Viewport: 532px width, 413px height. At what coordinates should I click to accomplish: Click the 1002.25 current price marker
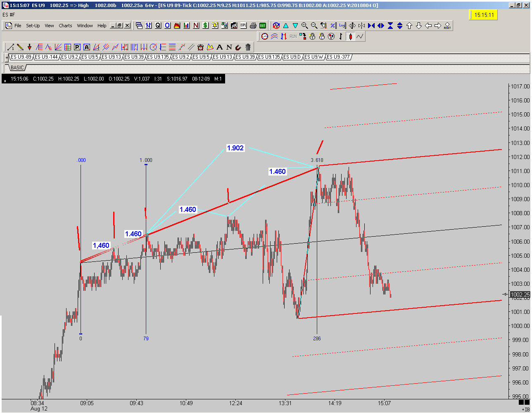(519, 294)
